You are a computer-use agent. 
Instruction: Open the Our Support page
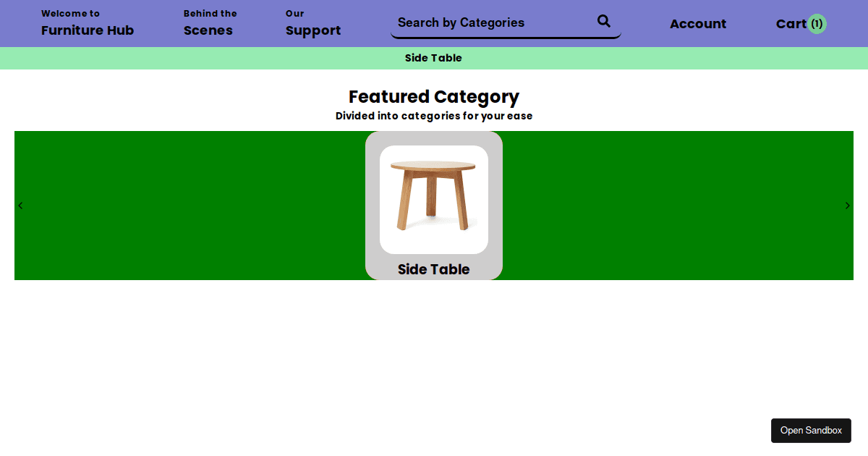coord(313,23)
